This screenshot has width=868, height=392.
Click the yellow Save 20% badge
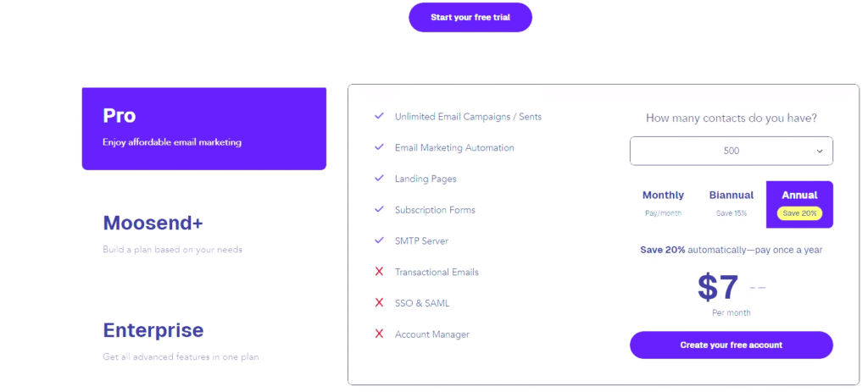pyautogui.click(x=799, y=213)
